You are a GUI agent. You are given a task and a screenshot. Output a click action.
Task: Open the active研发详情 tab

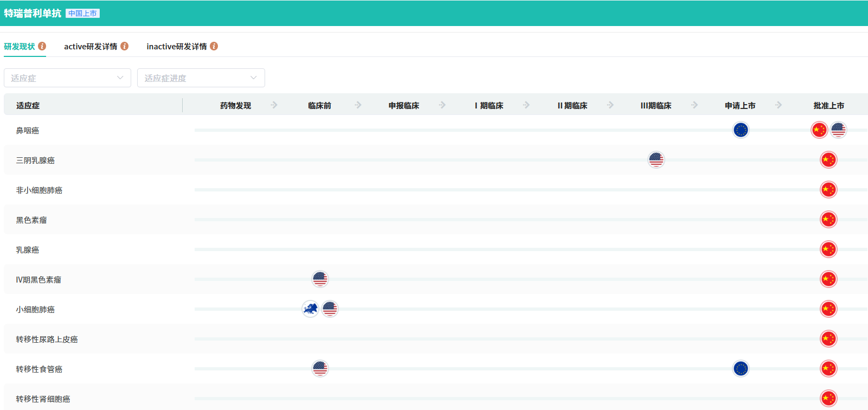pos(91,47)
